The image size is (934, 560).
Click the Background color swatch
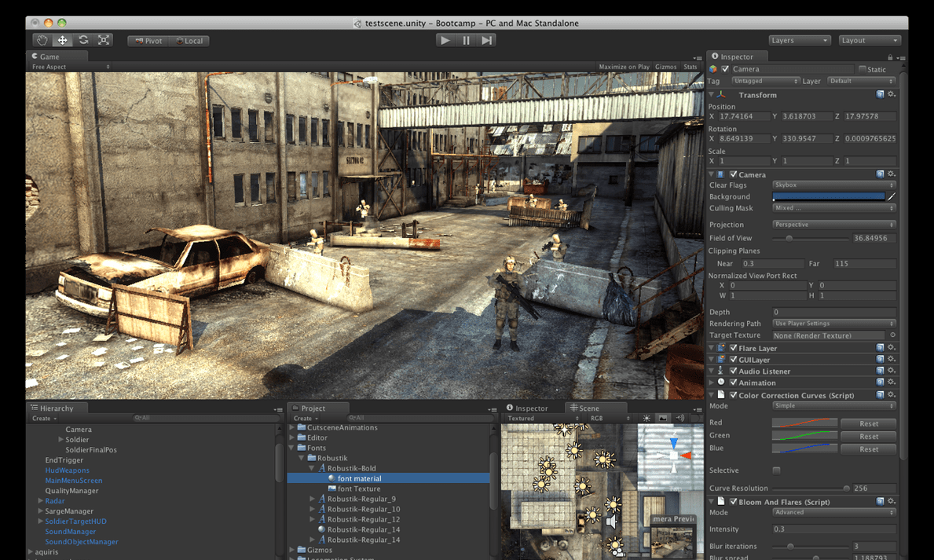coord(829,196)
